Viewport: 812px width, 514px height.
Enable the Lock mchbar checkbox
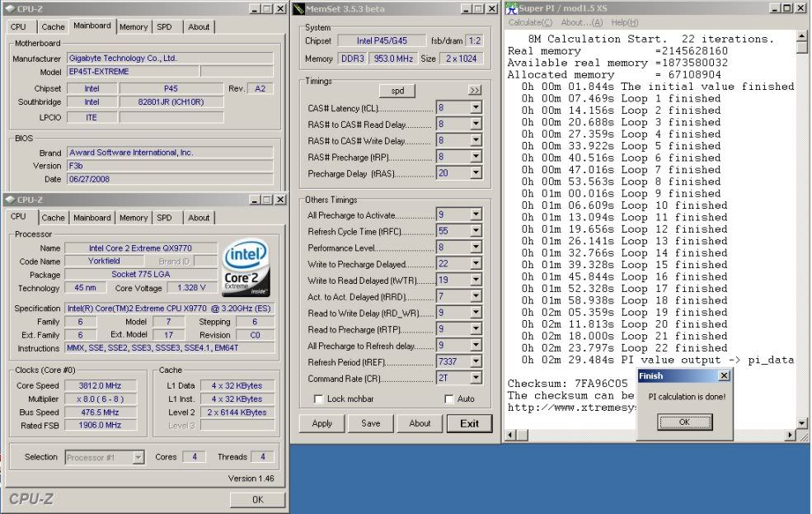point(318,399)
